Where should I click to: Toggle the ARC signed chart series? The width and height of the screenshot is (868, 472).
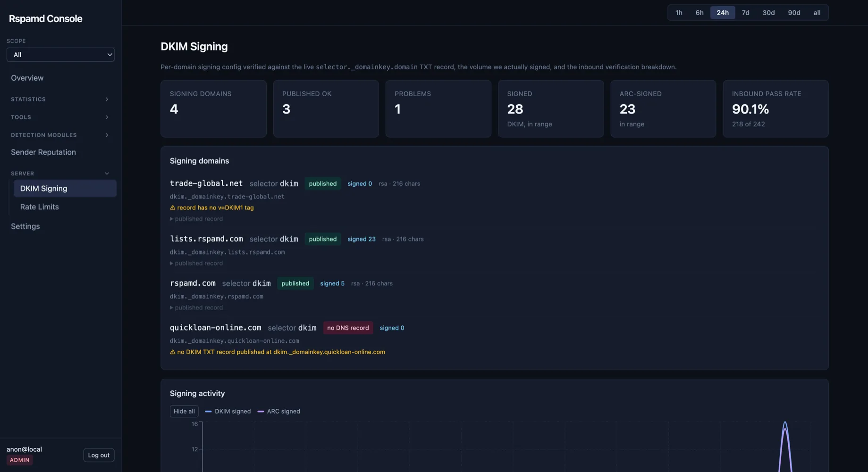(278, 411)
